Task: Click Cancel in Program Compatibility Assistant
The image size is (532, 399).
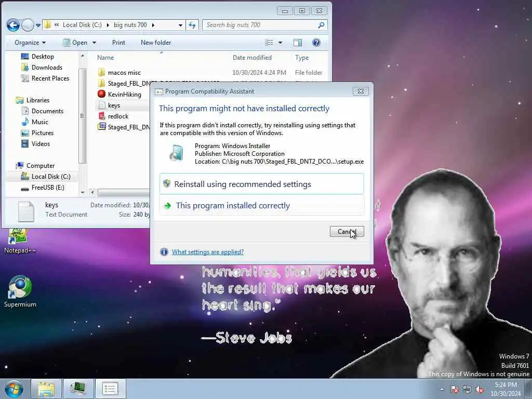Action: pos(347,231)
